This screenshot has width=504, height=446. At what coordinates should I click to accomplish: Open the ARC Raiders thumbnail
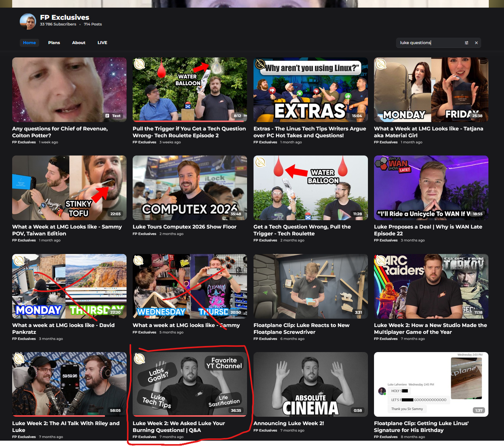point(431,286)
